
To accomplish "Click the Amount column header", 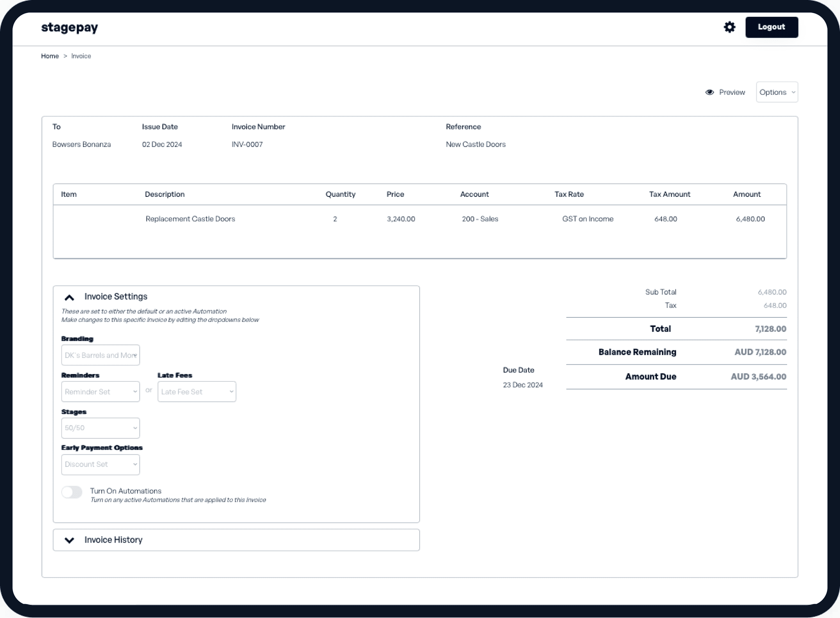I will point(746,194).
